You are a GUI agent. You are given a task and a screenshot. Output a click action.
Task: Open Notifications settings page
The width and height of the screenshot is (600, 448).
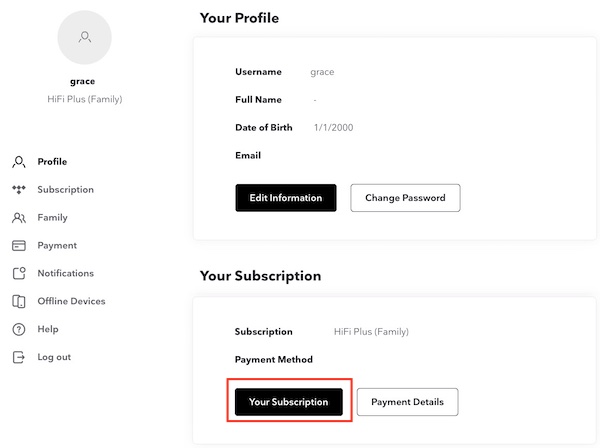(x=65, y=274)
